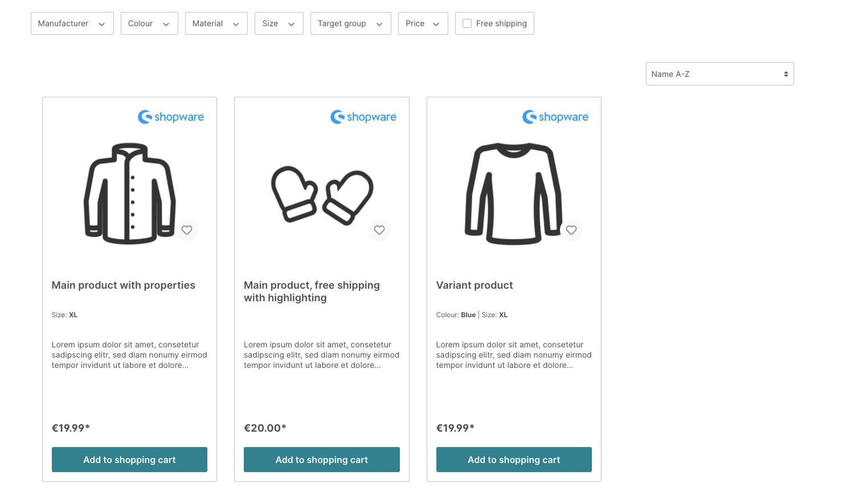
Task: Expand the Material filter
Action: click(216, 23)
